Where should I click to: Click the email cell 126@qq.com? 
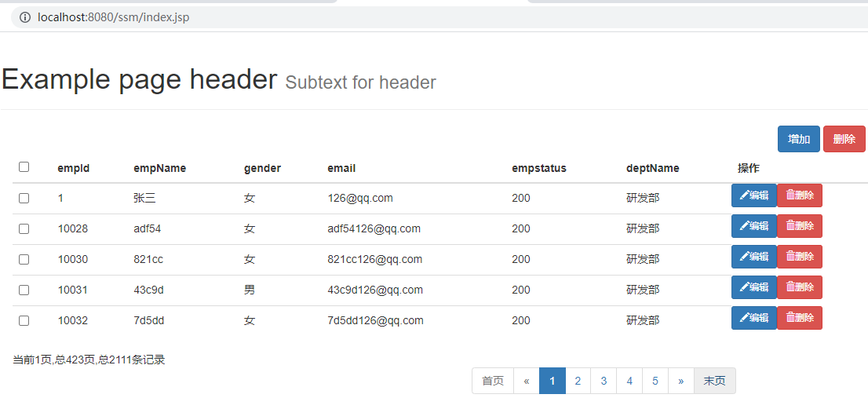360,198
